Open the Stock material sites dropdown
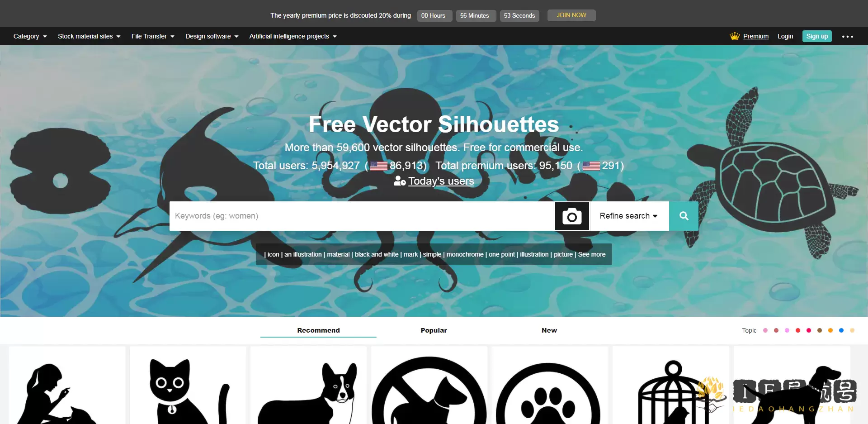Image resolution: width=868 pixels, height=424 pixels. (x=89, y=36)
